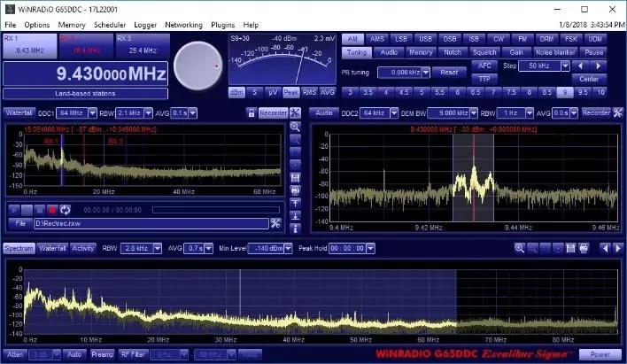Click the DDC1 lock icon
Image resolution: width=627 pixels, height=364 pixels.
(252, 112)
